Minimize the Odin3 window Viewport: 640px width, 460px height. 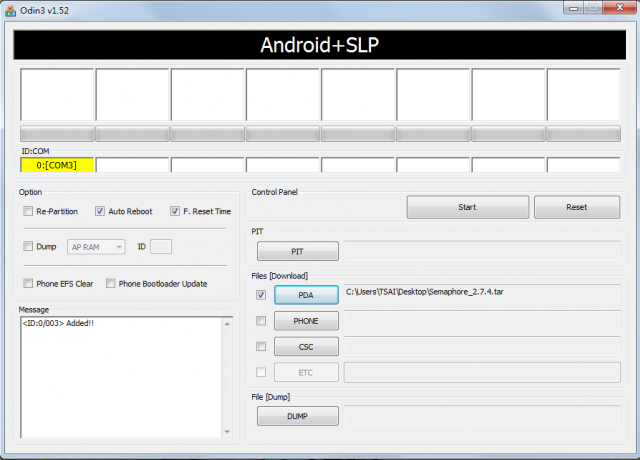pos(573,8)
